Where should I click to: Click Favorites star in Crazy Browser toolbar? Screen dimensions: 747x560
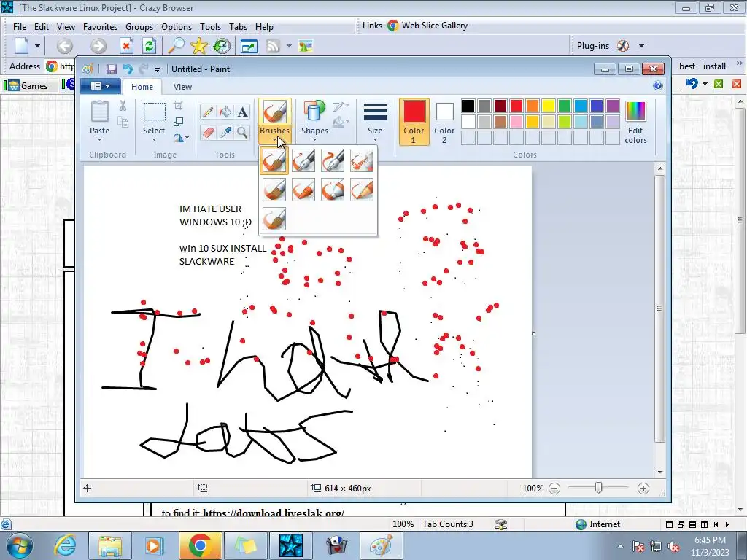click(x=199, y=46)
